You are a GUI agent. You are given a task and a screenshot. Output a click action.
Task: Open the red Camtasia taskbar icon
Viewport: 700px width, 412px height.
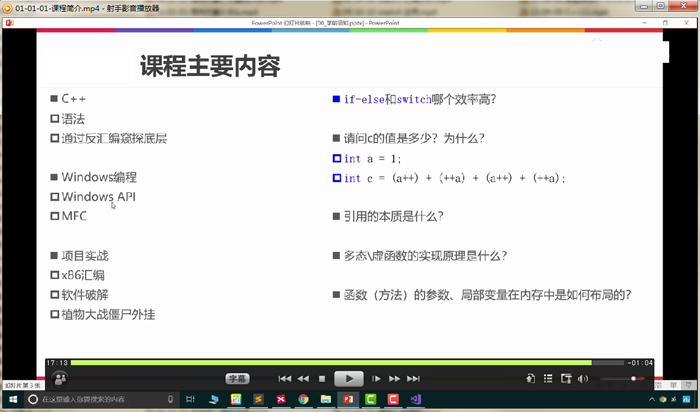tap(393, 399)
